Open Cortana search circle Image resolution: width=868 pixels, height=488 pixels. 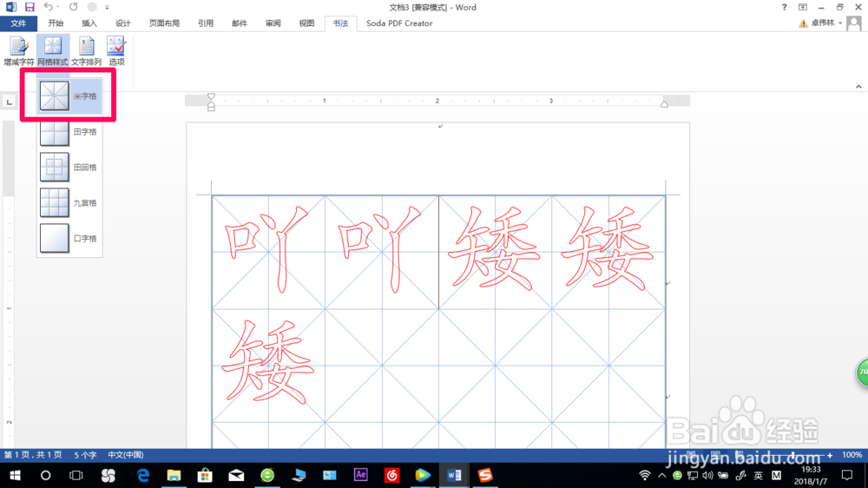(x=45, y=475)
